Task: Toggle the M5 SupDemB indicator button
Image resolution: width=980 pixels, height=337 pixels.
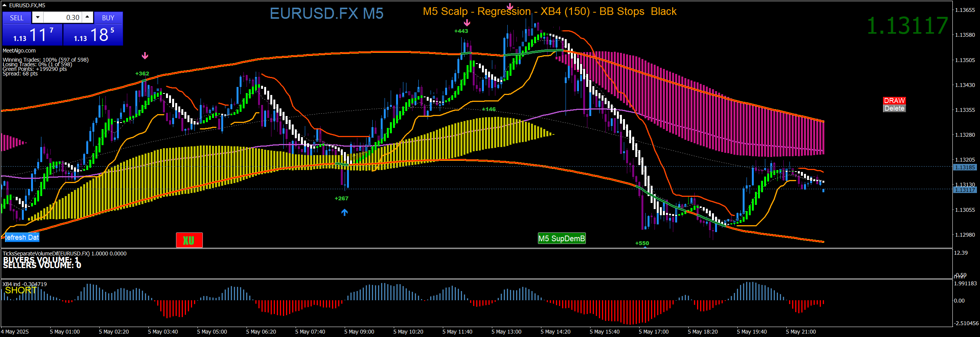Action: (x=561, y=239)
